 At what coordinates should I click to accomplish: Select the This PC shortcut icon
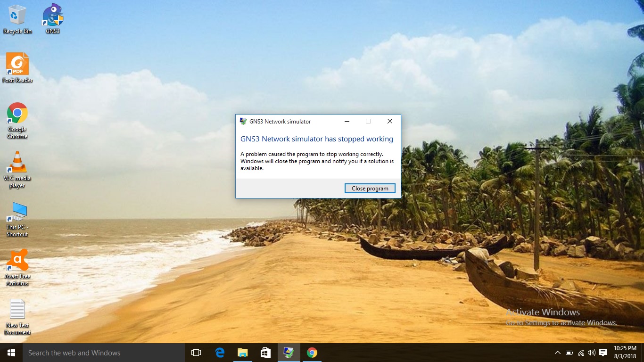tap(17, 219)
